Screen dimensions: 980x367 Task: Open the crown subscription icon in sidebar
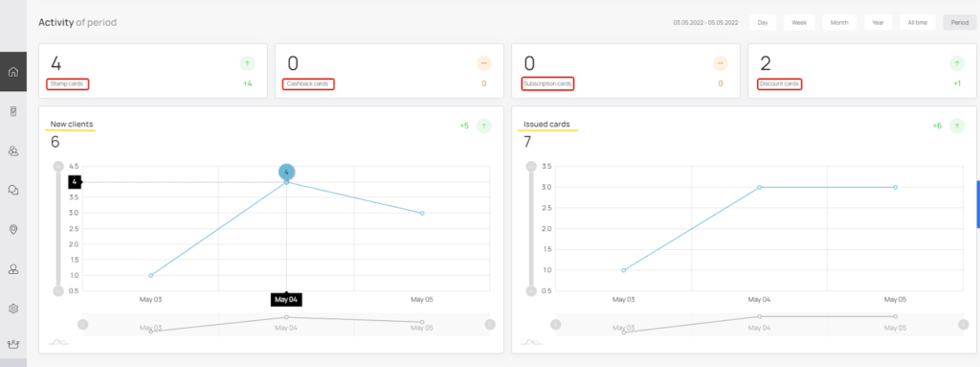(13, 344)
